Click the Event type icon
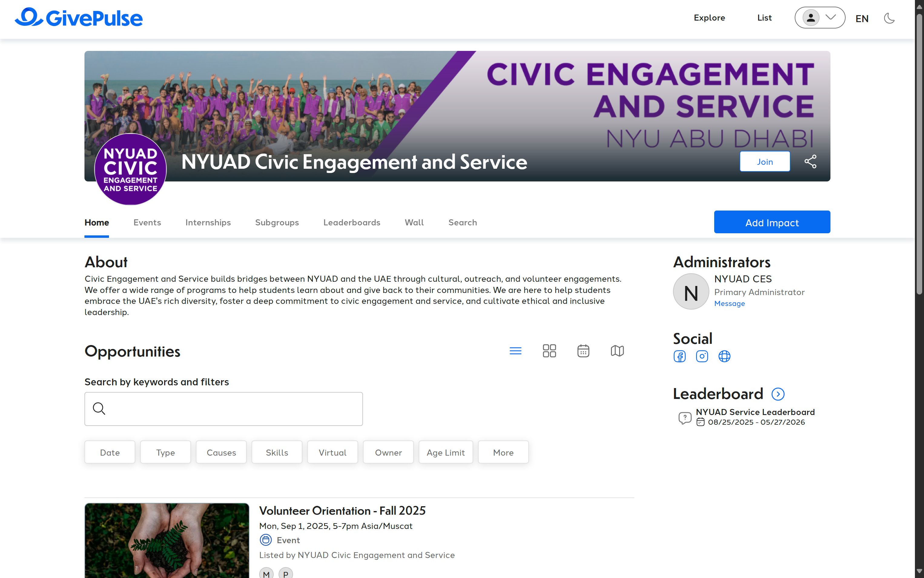The image size is (924, 578). point(266,540)
